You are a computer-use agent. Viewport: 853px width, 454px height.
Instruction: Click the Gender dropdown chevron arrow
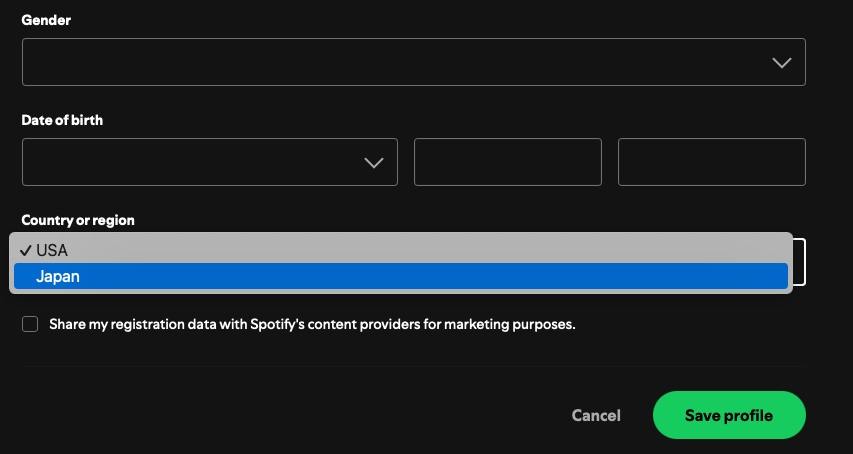(x=782, y=62)
